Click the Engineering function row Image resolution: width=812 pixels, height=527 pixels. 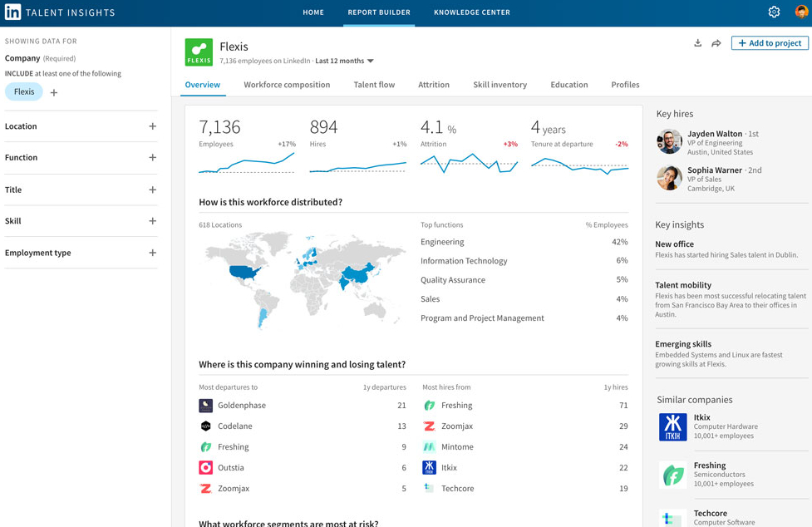click(524, 242)
